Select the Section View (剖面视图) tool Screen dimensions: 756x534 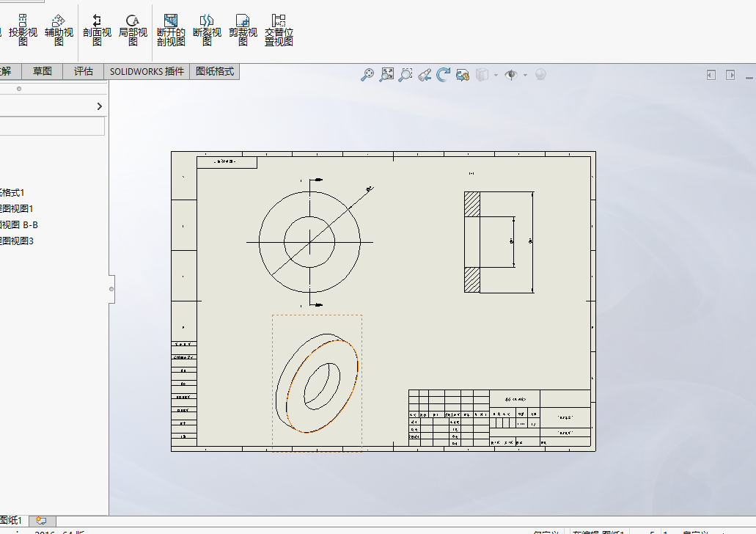coord(97,30)
